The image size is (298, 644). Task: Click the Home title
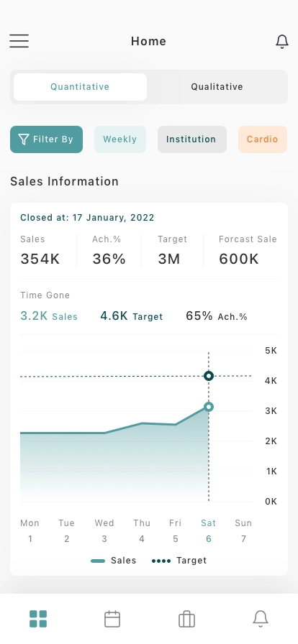point(148,41)
